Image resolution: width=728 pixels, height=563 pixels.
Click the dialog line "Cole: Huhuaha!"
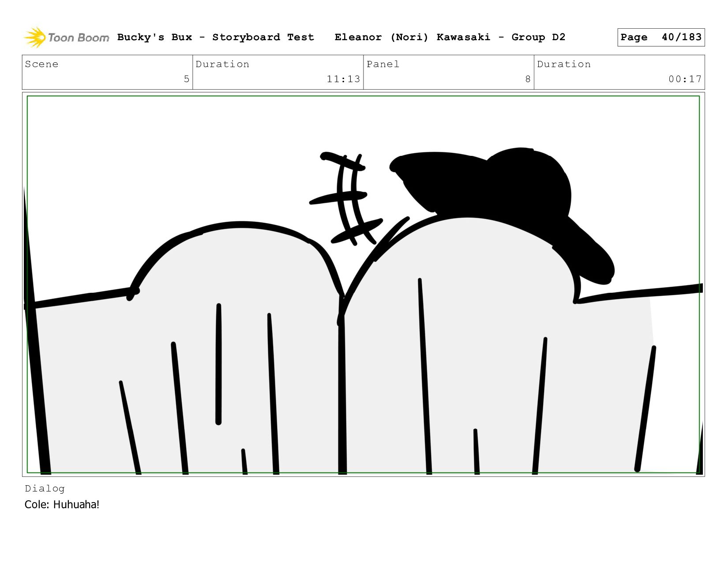click(x=62, y=505)
